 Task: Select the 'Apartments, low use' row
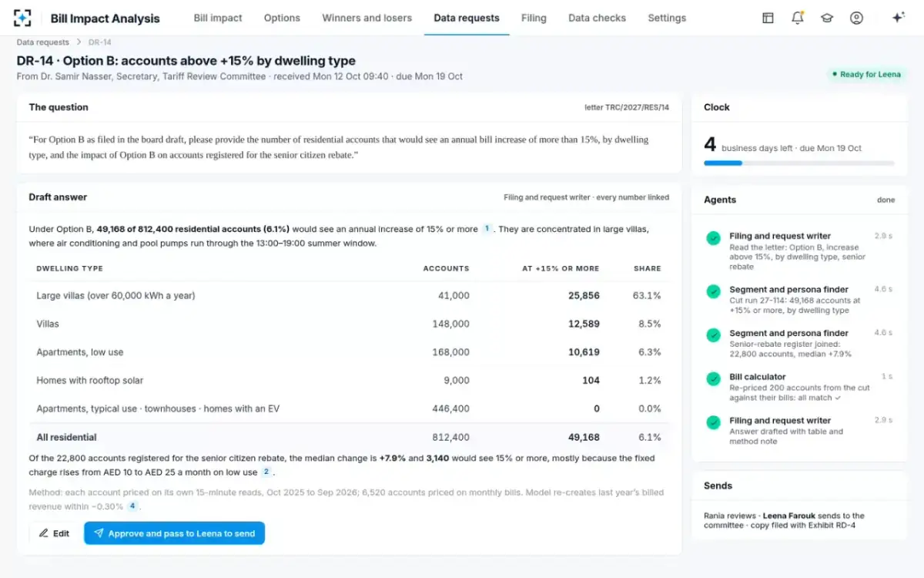click(x=349, y=352)
